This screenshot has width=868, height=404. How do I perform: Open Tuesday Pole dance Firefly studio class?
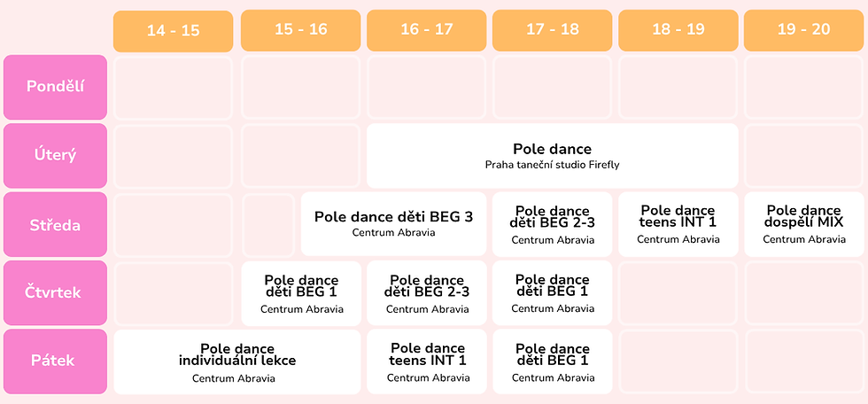pos(552,156)
